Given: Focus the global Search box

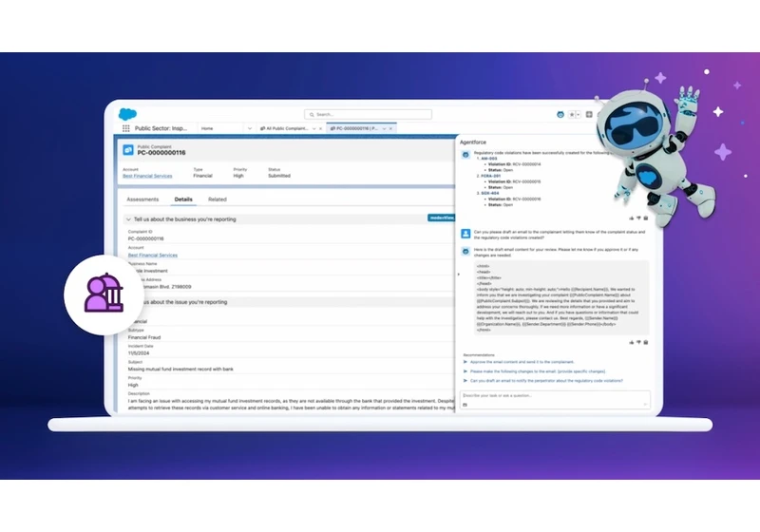Looking at the screenshot, I should click(x=368, y=114).
